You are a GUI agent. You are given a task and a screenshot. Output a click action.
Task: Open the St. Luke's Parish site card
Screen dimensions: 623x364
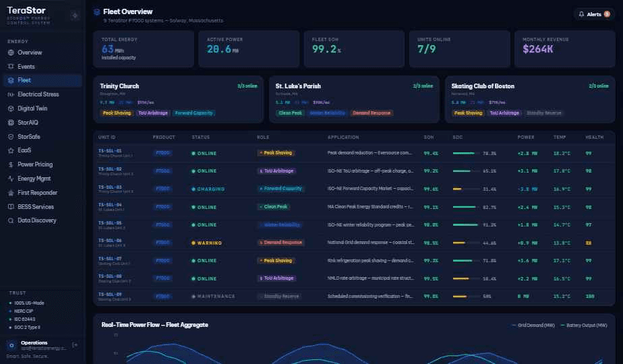[354, 99]
